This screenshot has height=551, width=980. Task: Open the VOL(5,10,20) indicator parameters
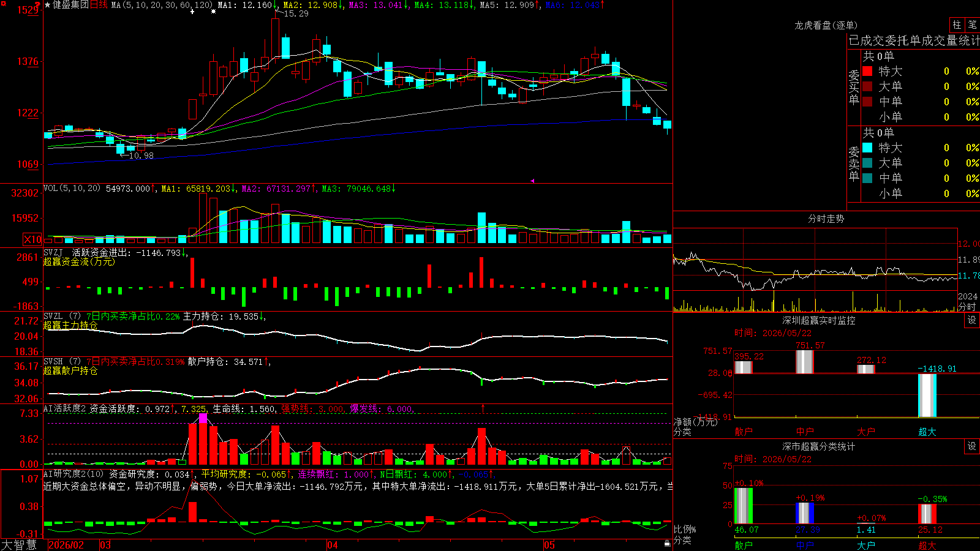[x=72, y=189]
